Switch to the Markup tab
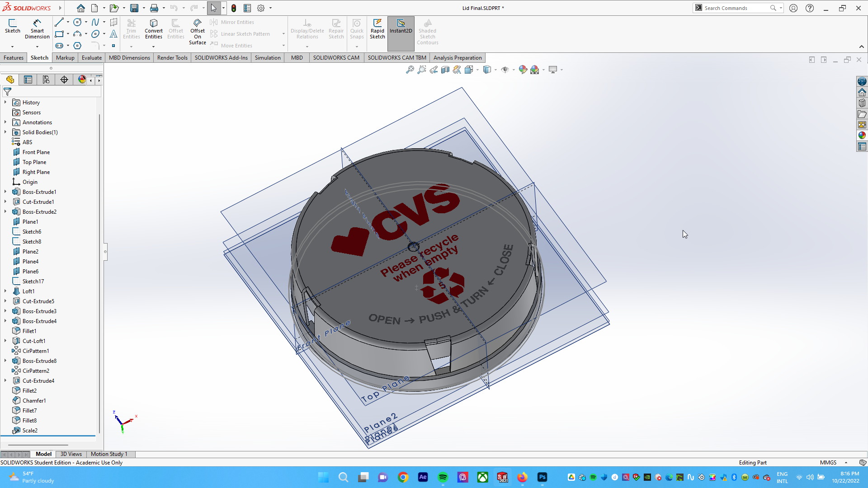The image size is (868, 488). (65, 58)
